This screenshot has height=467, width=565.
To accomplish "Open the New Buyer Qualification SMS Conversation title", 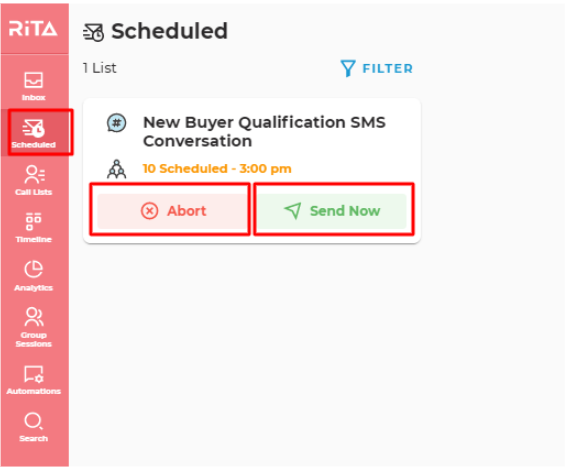I will (264, 132).
